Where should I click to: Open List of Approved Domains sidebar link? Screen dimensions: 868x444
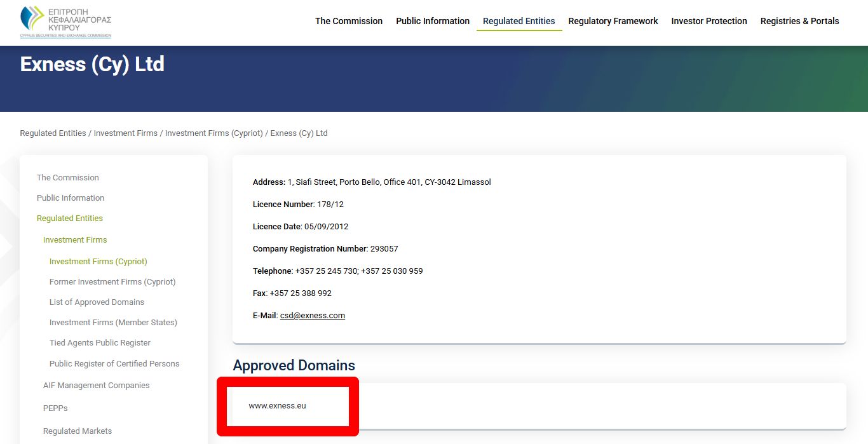tap(97, 302)
